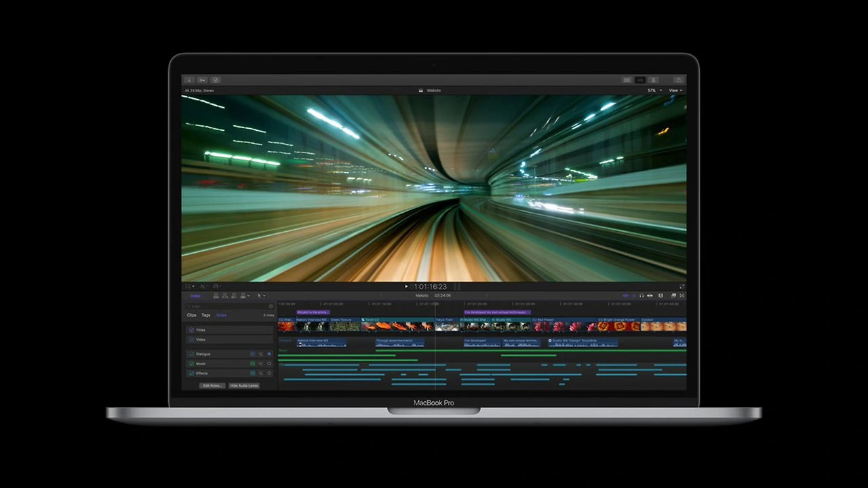Select the Green Texture video clip
Viewport: 868px width, 488px height.
(345, 325)
